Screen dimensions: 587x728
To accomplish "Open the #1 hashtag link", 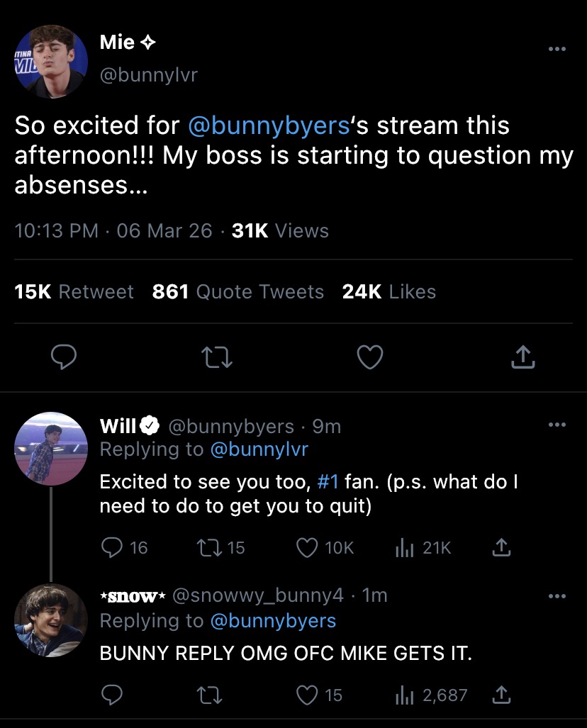I will tap(326, 482).
